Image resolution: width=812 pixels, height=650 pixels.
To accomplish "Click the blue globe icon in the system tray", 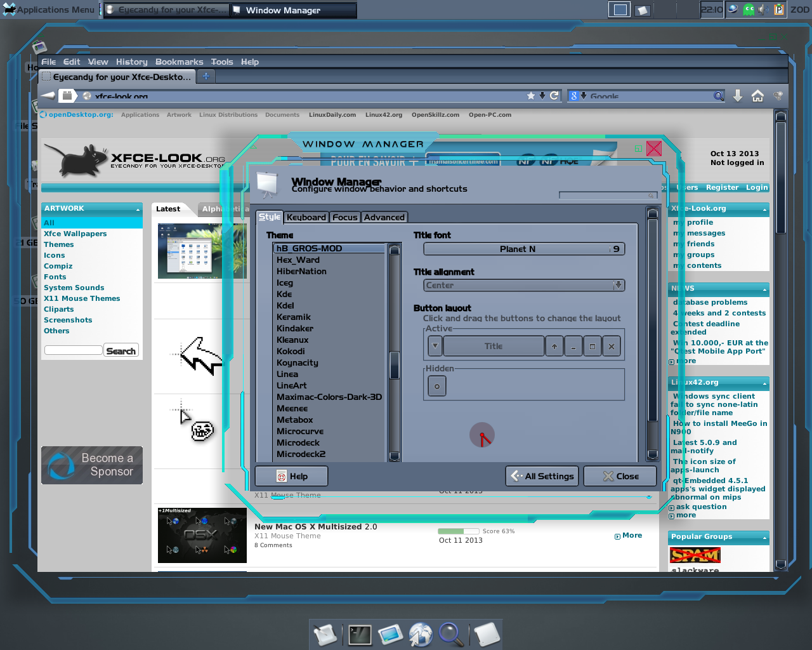I will [733, 9].
